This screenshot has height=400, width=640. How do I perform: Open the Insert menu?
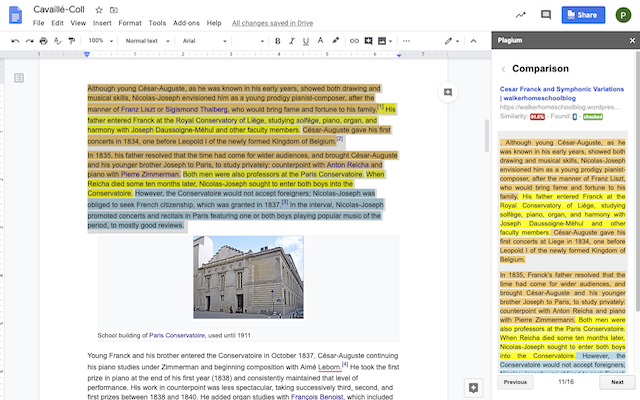102,23
